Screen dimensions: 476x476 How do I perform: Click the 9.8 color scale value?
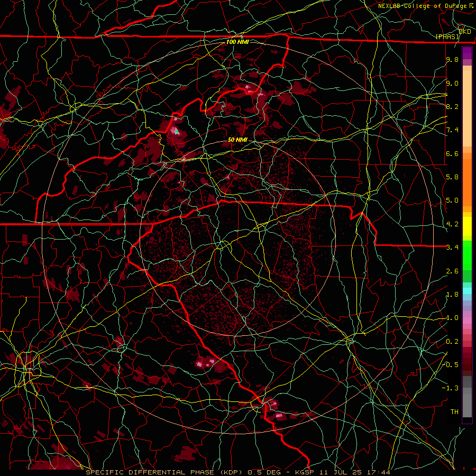point(452,59)
